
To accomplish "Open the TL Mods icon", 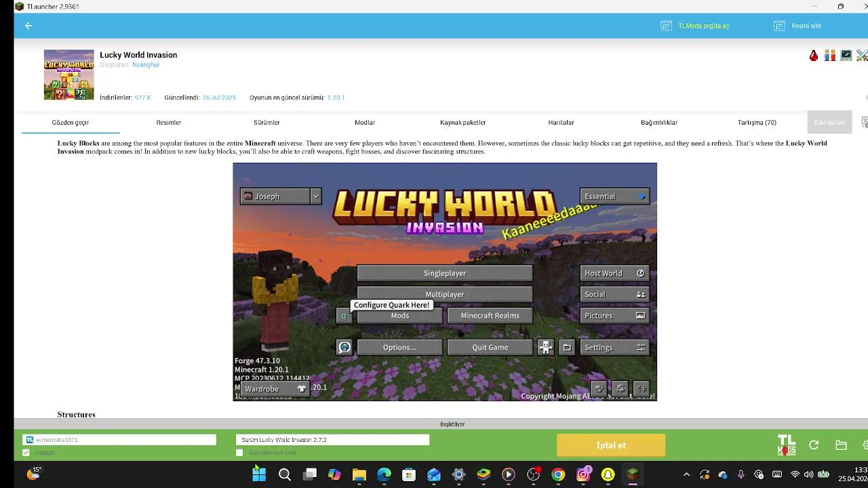I will (x=787, y=445).
